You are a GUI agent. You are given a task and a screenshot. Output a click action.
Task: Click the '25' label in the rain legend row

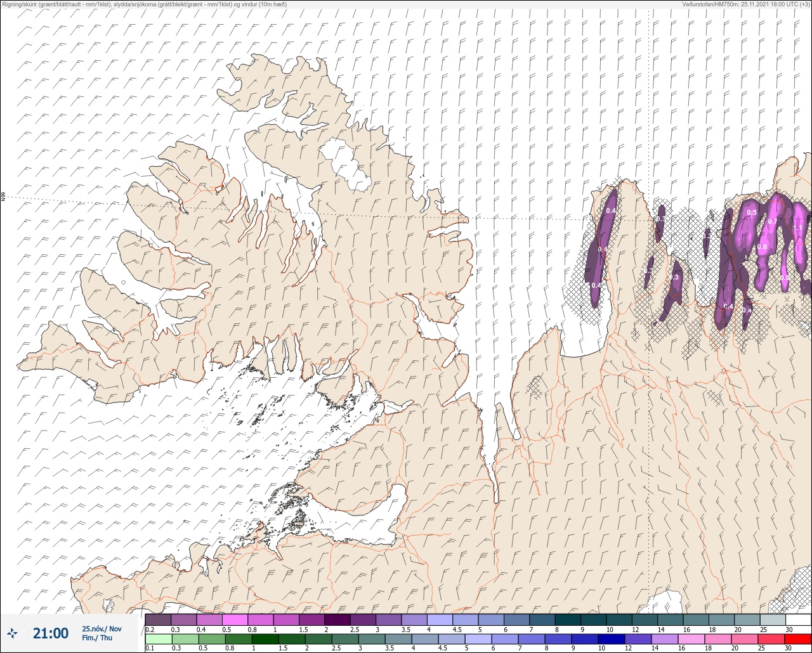761,649
